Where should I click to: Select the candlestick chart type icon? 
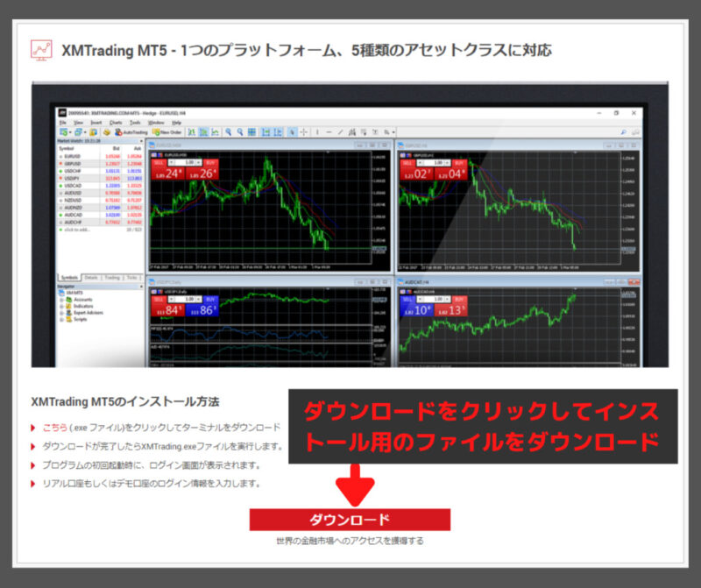click(x=204, y=132)
